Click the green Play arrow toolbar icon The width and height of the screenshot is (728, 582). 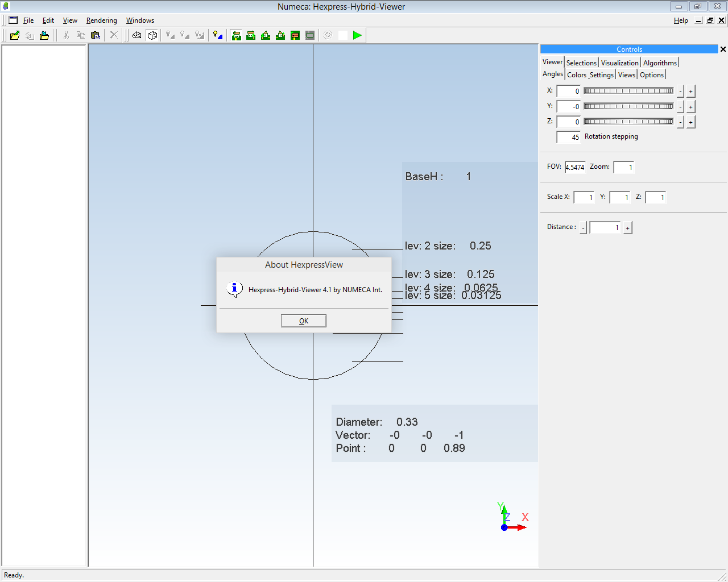tap(357, 35)
